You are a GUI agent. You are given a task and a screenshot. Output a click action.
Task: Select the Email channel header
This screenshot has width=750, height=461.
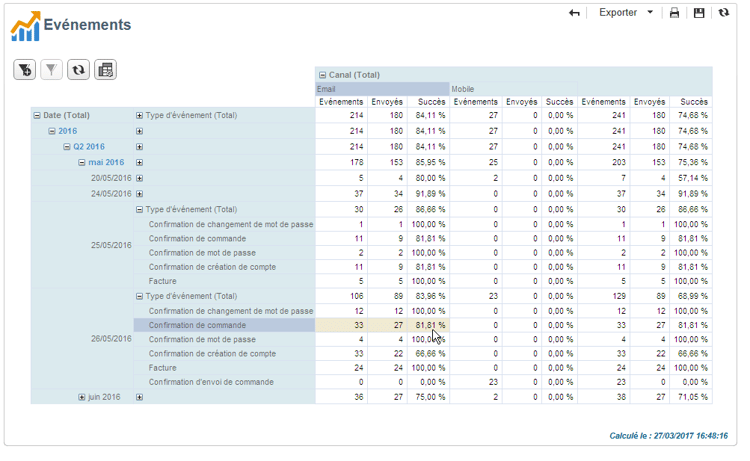click(382, 89)
